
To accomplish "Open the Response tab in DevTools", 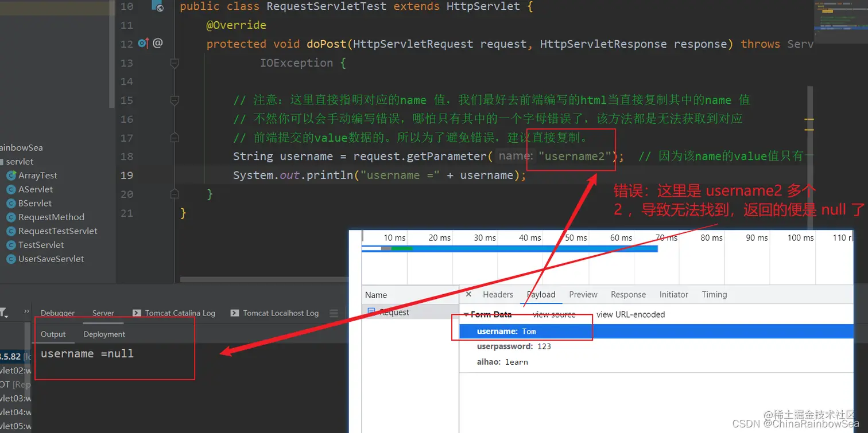I will tap(628, 294).
